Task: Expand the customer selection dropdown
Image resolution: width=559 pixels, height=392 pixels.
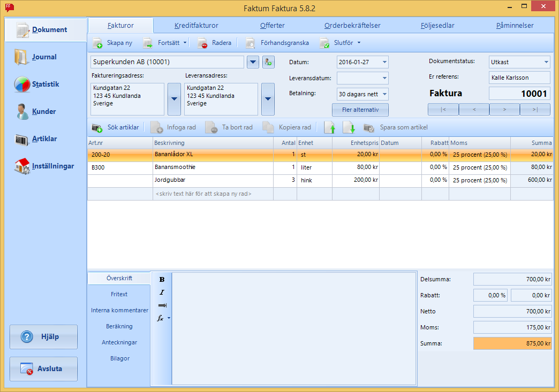Action: (253, 62)
